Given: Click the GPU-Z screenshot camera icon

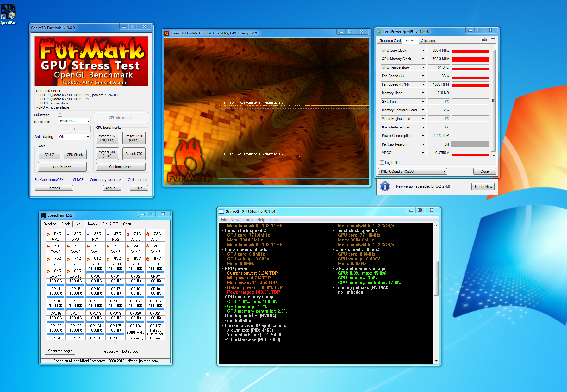Looking at the screenshot, I should coord(484,40).
